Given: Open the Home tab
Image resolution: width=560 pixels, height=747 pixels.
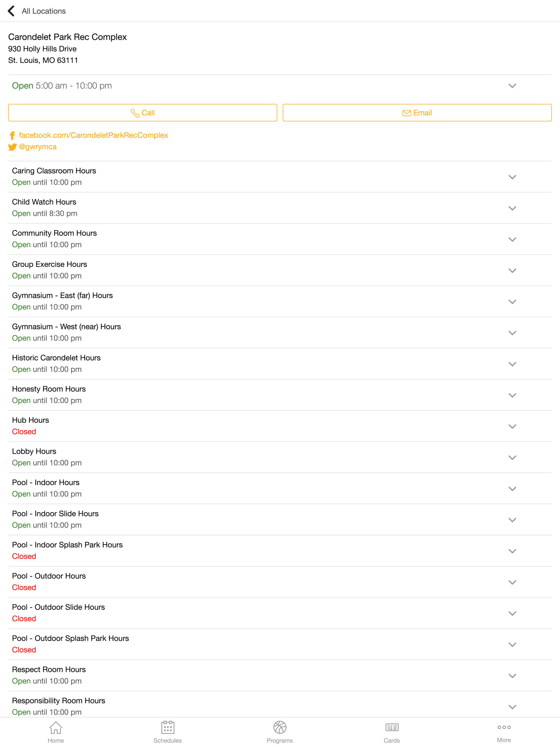Looking at the screenshot, I should tap(56, 732).
